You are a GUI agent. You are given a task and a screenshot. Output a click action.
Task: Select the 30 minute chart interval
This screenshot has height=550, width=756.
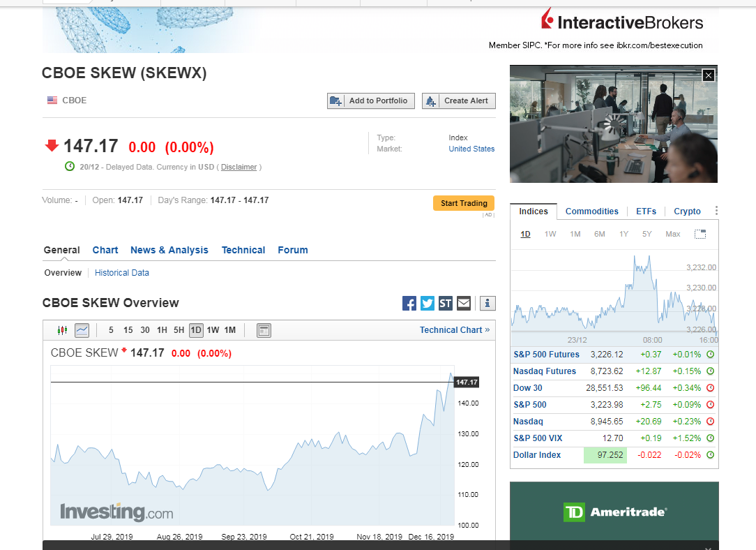pos(144,330)
